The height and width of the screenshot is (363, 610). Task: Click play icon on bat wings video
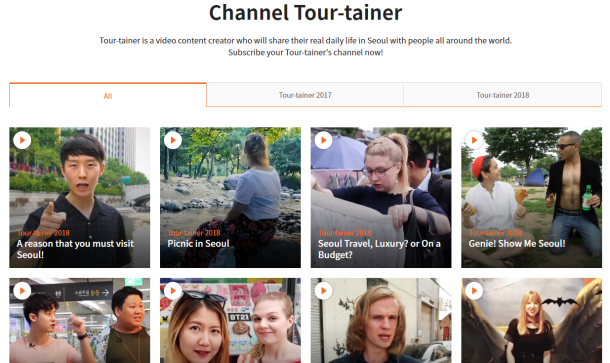474,291
